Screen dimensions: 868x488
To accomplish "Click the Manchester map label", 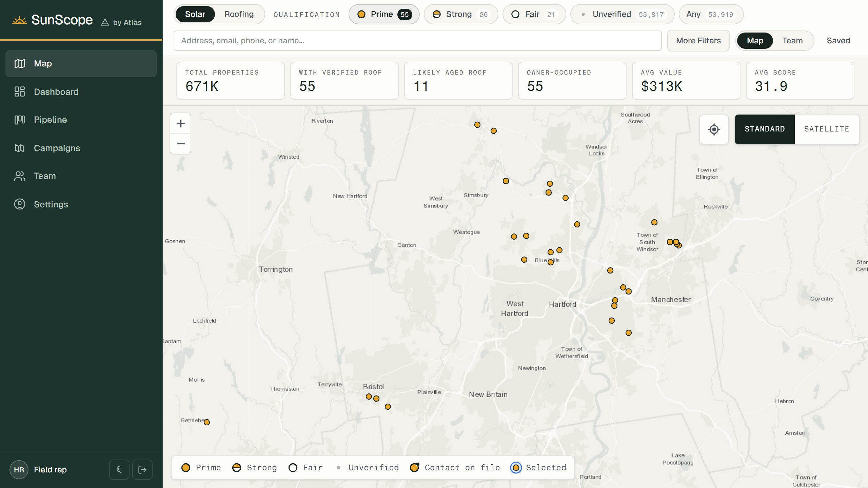I will [671, 300].
